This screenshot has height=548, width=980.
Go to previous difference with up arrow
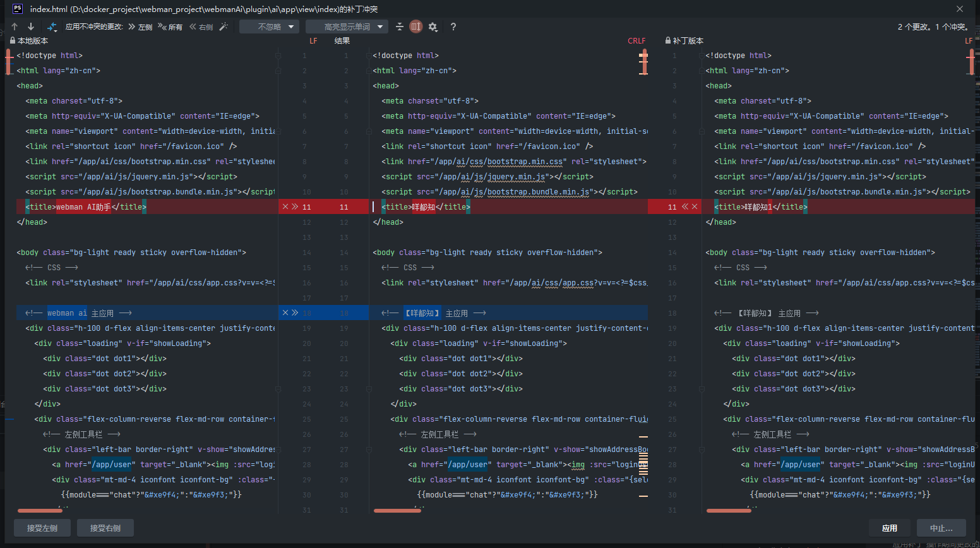tap(15, 27)
